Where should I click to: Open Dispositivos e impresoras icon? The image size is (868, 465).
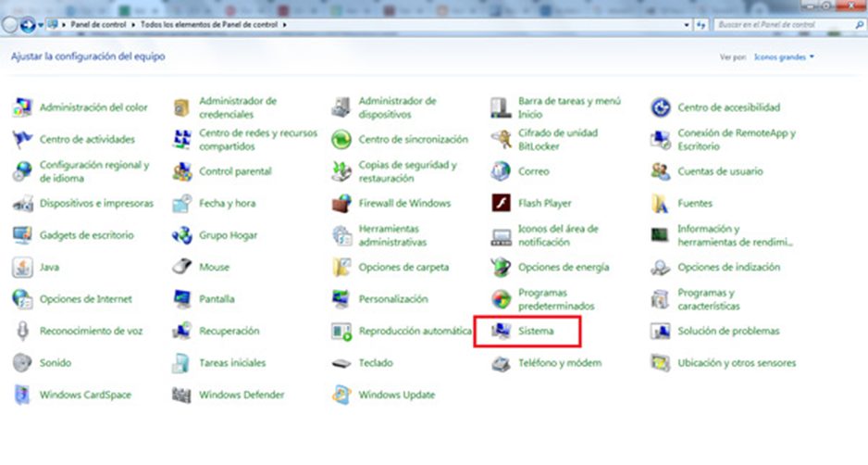coord(22,204)
